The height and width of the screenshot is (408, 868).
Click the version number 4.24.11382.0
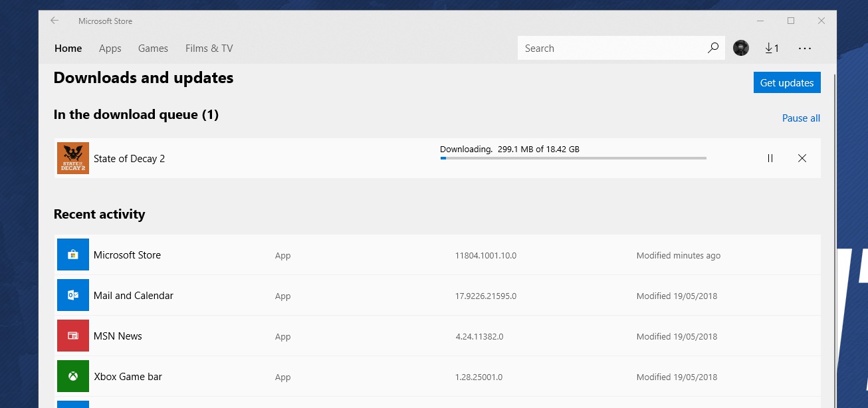pyautogui.click(x=479, y=337)
